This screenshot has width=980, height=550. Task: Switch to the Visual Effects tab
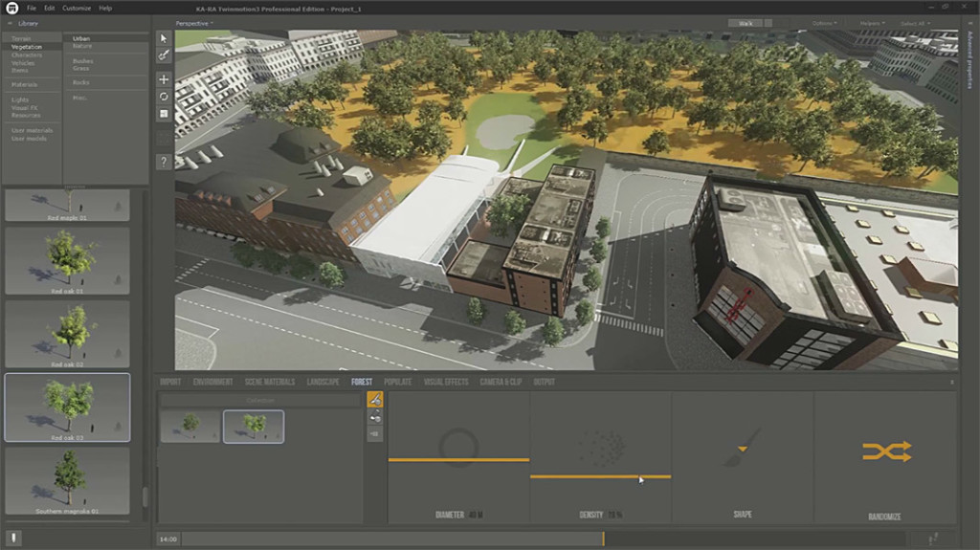point(446,382)
